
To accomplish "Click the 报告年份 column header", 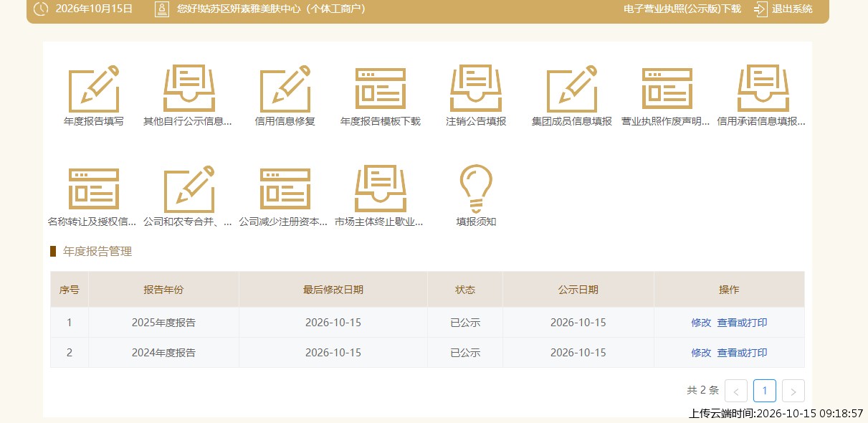I will coord(163,290).
